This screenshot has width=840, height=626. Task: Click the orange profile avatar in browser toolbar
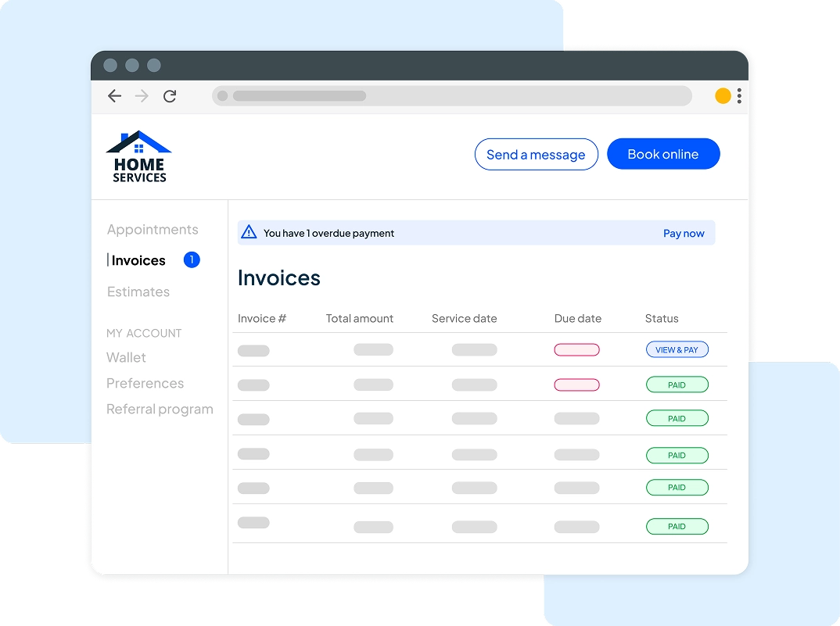tap(722, 95)
